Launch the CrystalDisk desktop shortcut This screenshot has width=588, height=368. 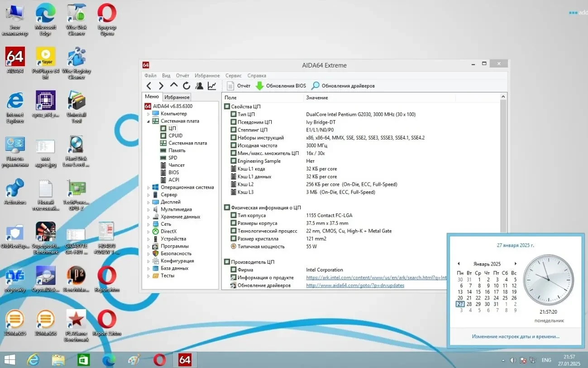46,278
